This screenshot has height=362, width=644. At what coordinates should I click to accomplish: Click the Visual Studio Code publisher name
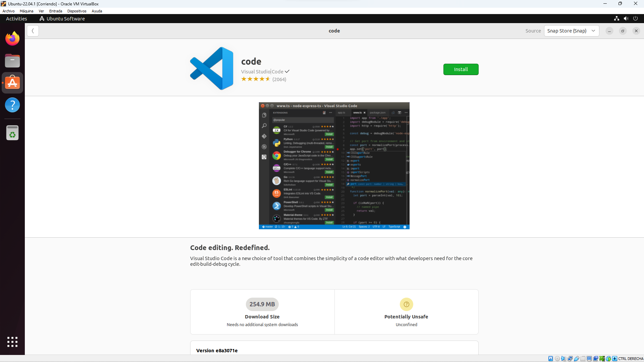262,71
